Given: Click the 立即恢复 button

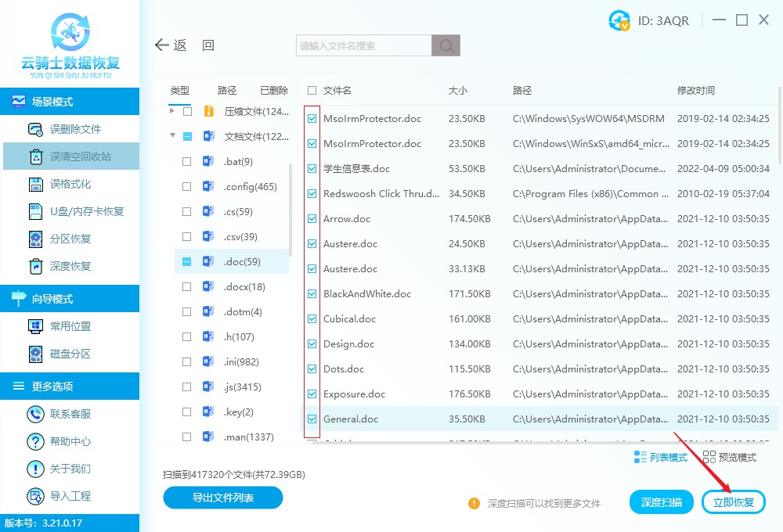Looking at the screenshot, I should (x=734, y=502).
